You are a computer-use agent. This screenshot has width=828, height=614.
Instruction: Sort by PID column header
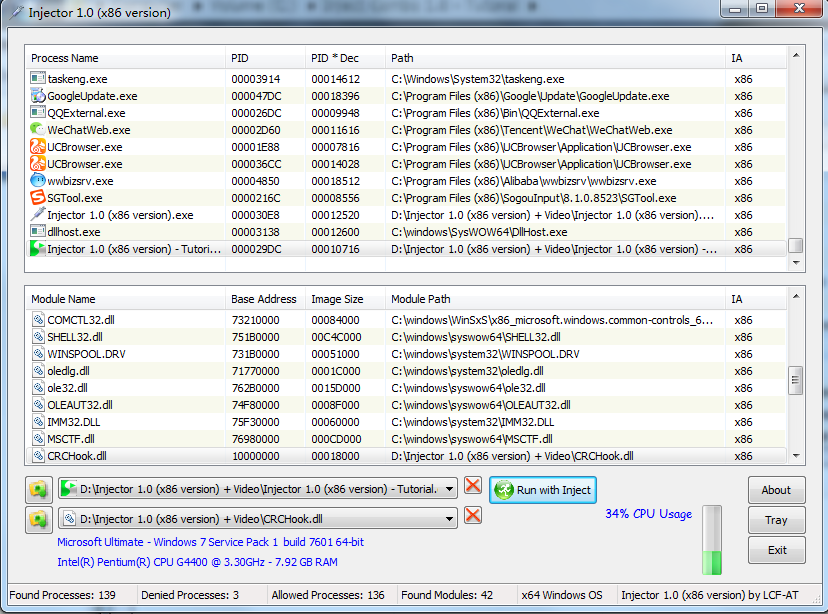coord(266,58)
